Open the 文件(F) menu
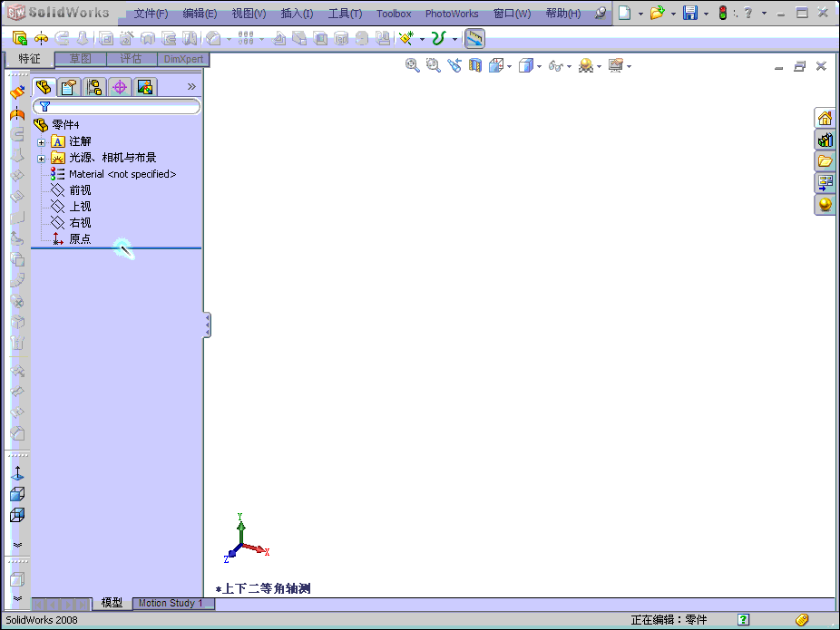 tap(151, 14)
